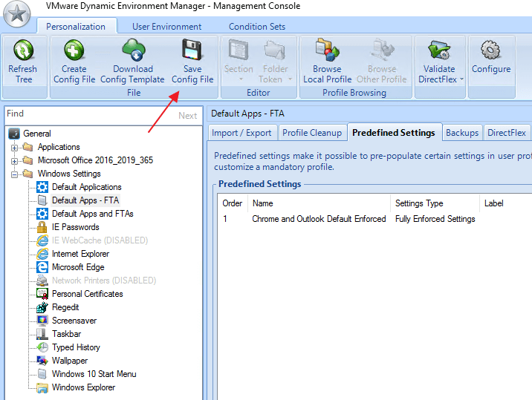Click the VMware application star logo
The image size is (532, 400).
[16, 16]
